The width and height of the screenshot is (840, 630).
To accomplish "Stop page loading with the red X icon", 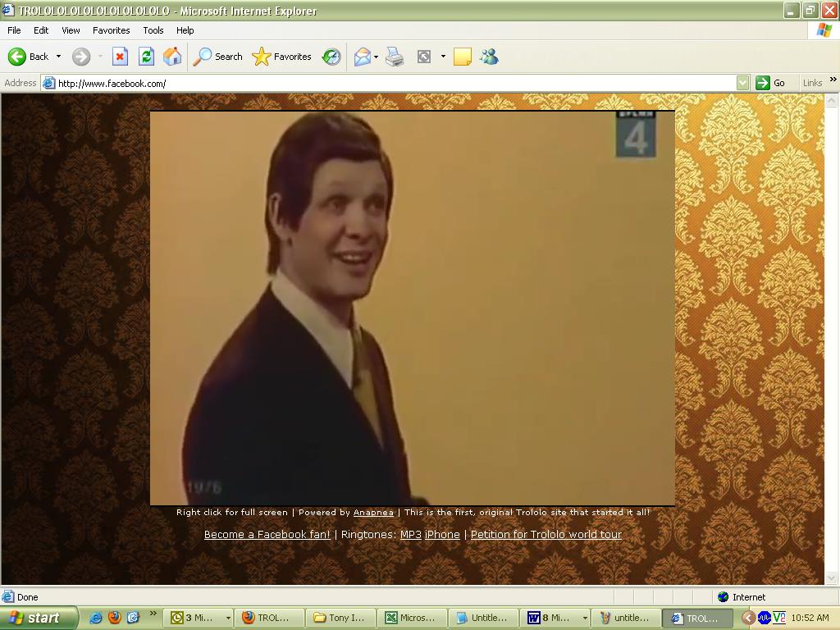I will click(120, 57).
